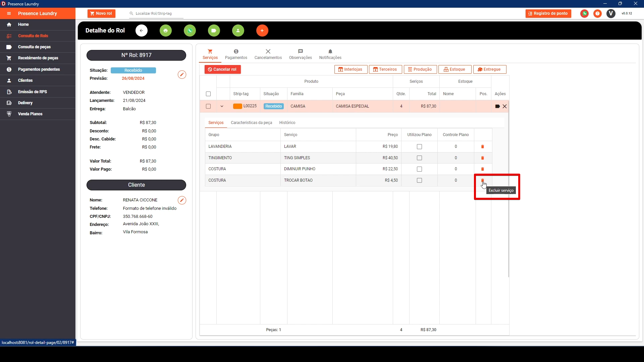Click the Recebido status badge in L00225 row

[x=274, y=106]
